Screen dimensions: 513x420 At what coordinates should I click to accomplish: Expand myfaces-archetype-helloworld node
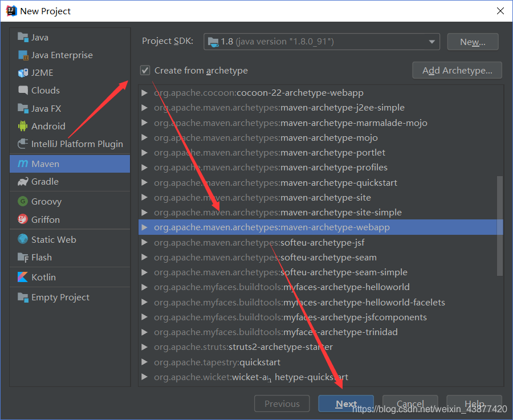click(x=144, y=287)
